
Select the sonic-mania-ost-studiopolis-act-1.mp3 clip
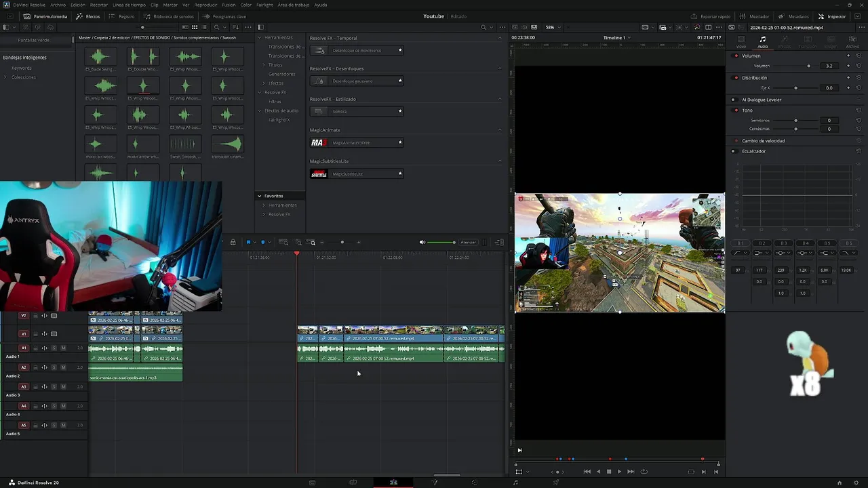click(136, 373)
